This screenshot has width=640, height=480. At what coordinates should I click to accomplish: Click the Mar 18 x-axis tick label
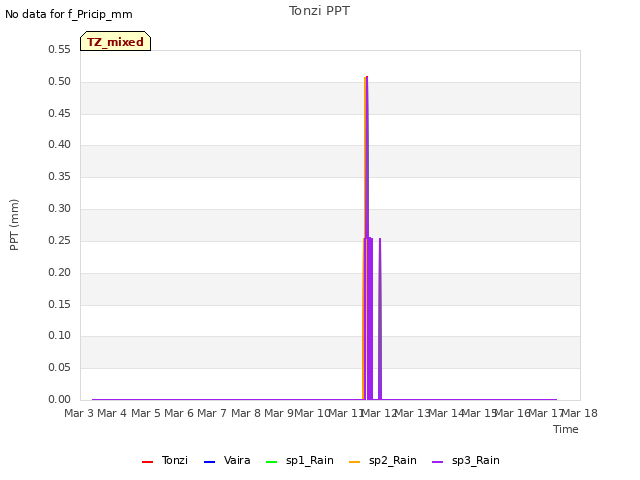pos(580,413)
